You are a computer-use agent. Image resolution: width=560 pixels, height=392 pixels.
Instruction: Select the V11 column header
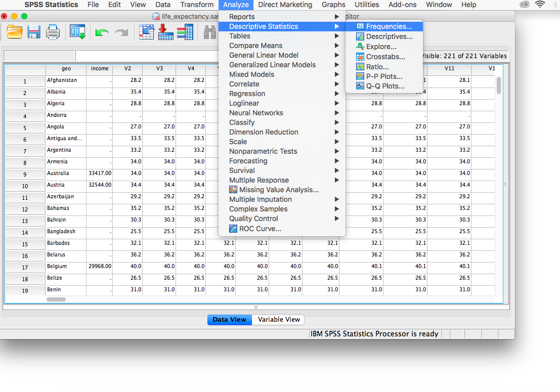449,69
